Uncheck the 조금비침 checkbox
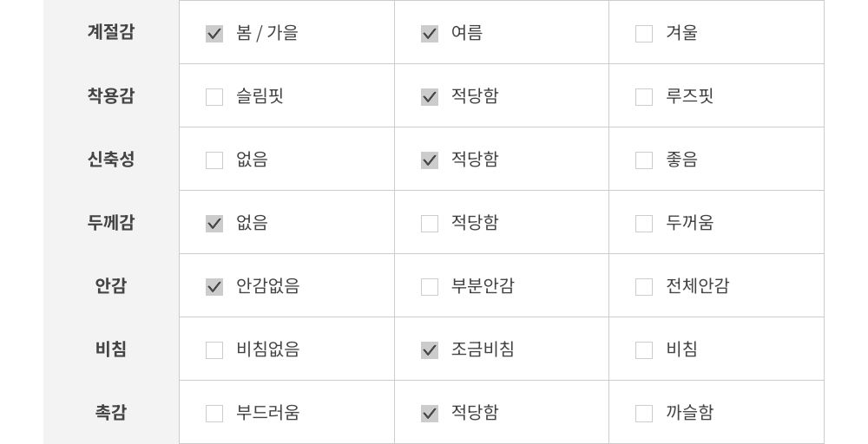This screenshot has width=868, height=444. point(430,350)
